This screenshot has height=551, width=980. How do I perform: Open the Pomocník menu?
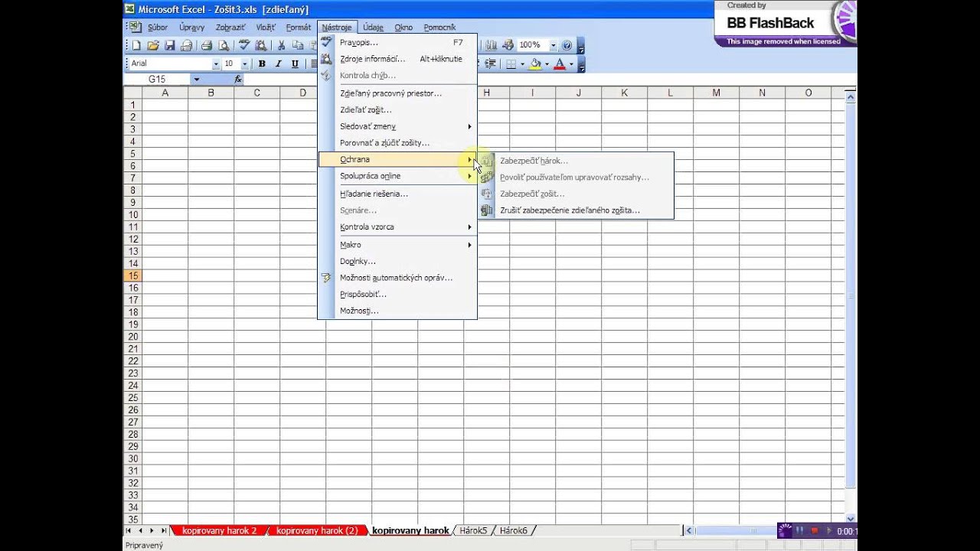pyautogui.click(x=439, y=28)
